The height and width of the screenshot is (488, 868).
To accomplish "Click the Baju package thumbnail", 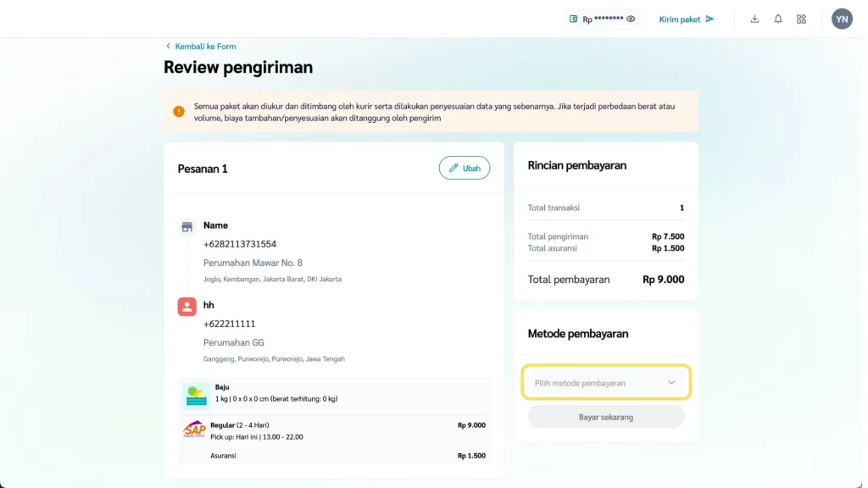I will (197, 394).
